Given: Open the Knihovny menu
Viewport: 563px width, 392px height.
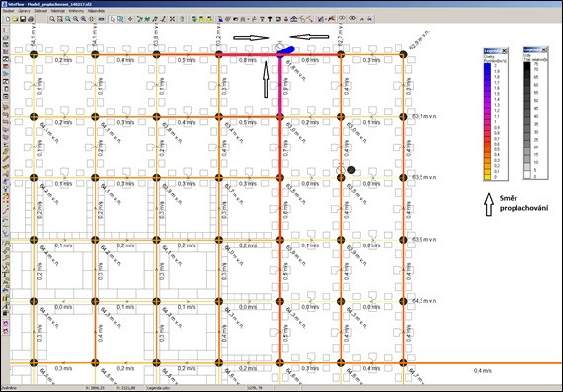Looking at the screenshot, I should click(76, 11).
